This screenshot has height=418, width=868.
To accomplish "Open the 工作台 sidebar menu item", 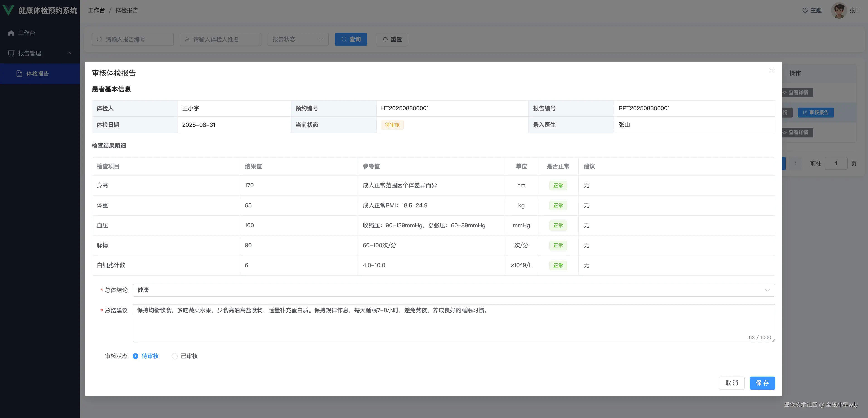I will click(x=27, y=33).
